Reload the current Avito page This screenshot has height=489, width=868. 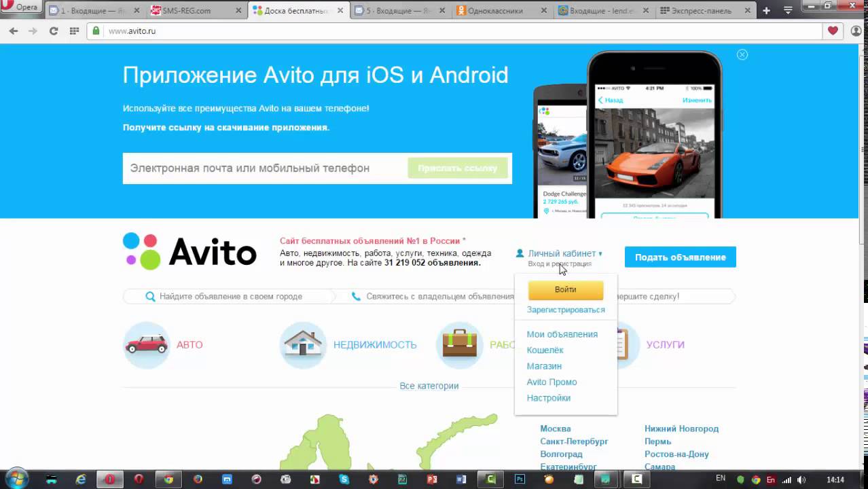(x=54, y=31)
